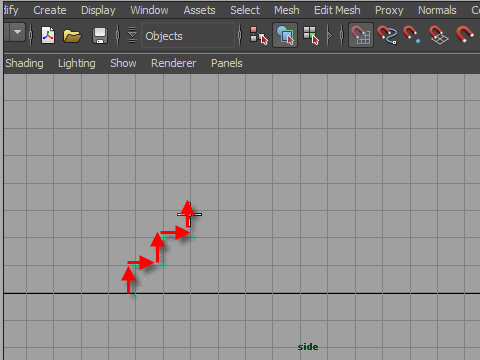Expand the selection mask menu arrow icon
The width and height of the screenshot is (480, 360).
132,35
